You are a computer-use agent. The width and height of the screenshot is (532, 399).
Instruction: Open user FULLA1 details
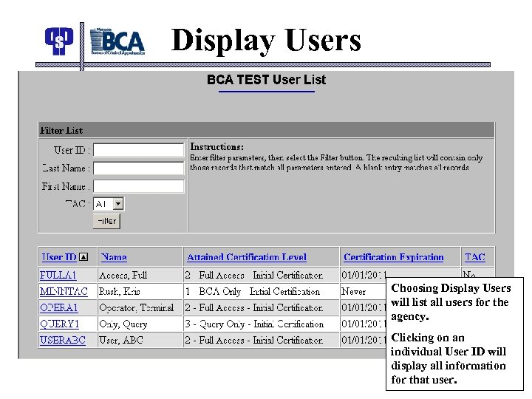58,275
